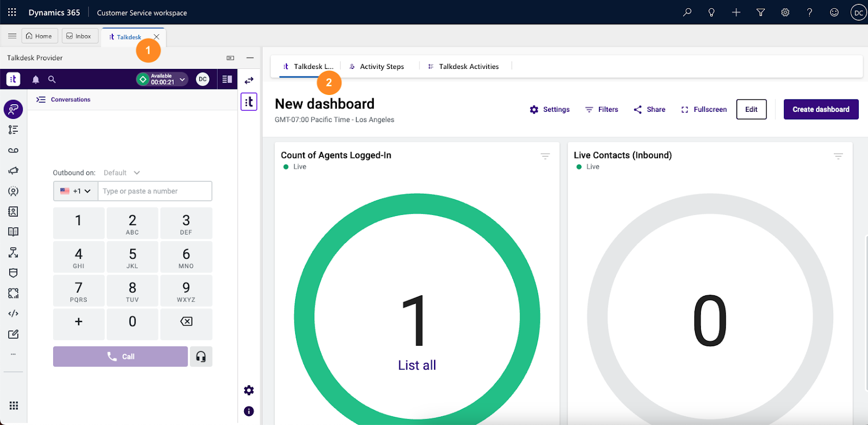Open the Talkdesk Activities tab

tap(463, 67)
